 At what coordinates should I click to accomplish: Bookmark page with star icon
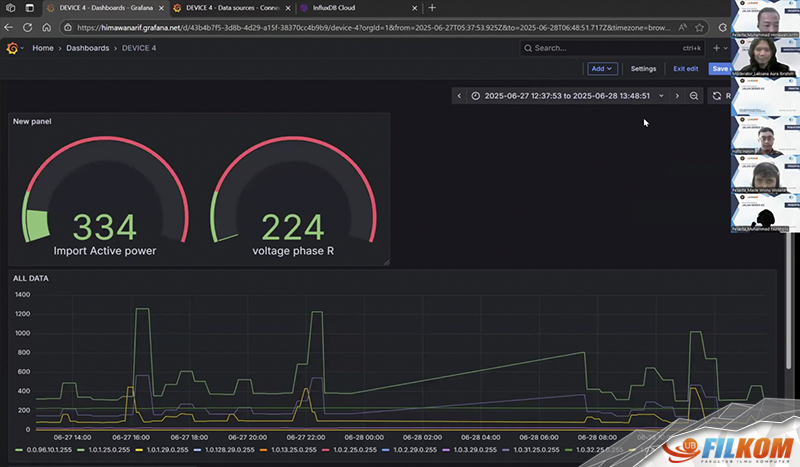699,28
